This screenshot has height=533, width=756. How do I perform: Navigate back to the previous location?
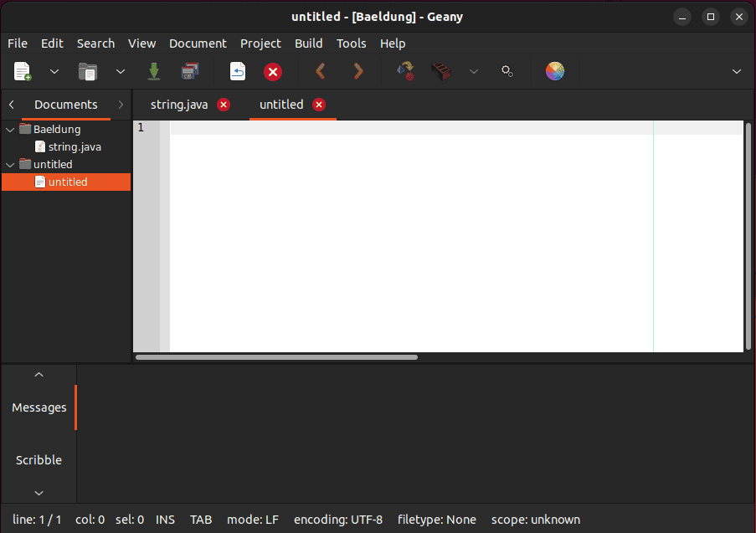(x=320, y=72)
